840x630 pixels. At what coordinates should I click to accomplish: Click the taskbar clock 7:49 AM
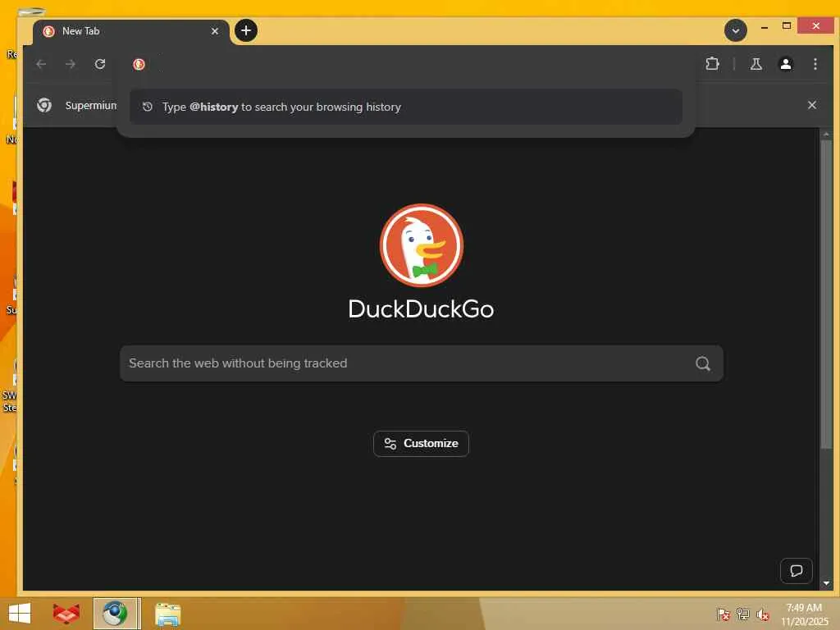(804, 614)
